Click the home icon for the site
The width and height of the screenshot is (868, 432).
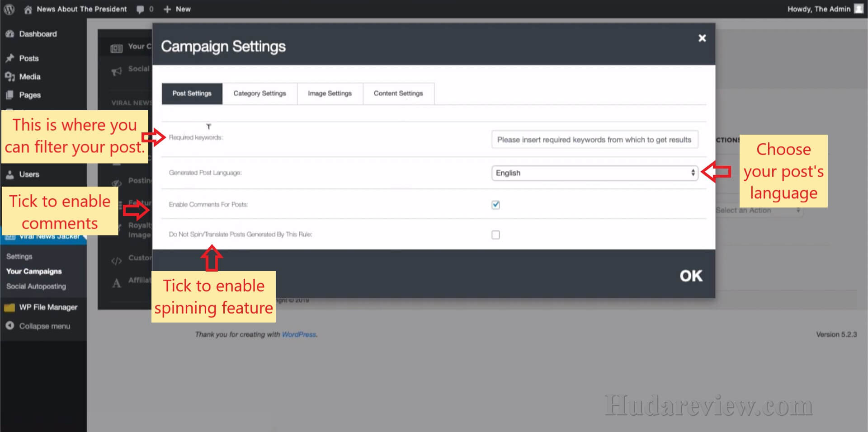pyautogui.click(x=28, y=9)
